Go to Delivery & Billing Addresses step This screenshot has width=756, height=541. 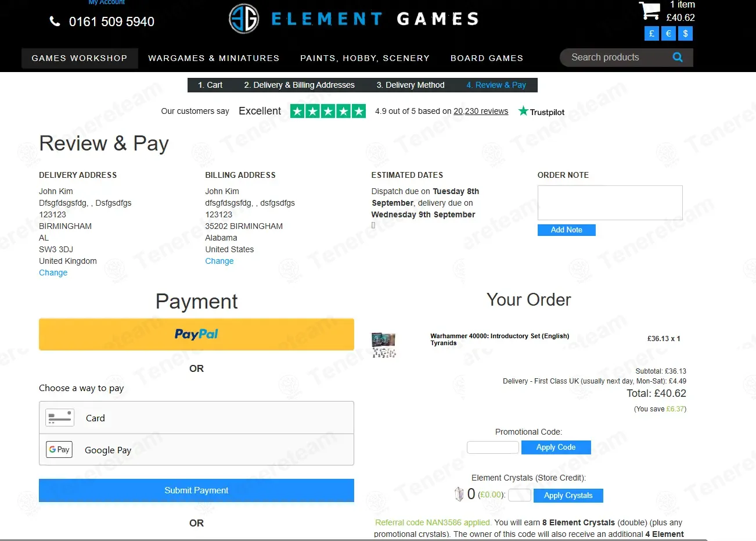[x=299, y=85]
